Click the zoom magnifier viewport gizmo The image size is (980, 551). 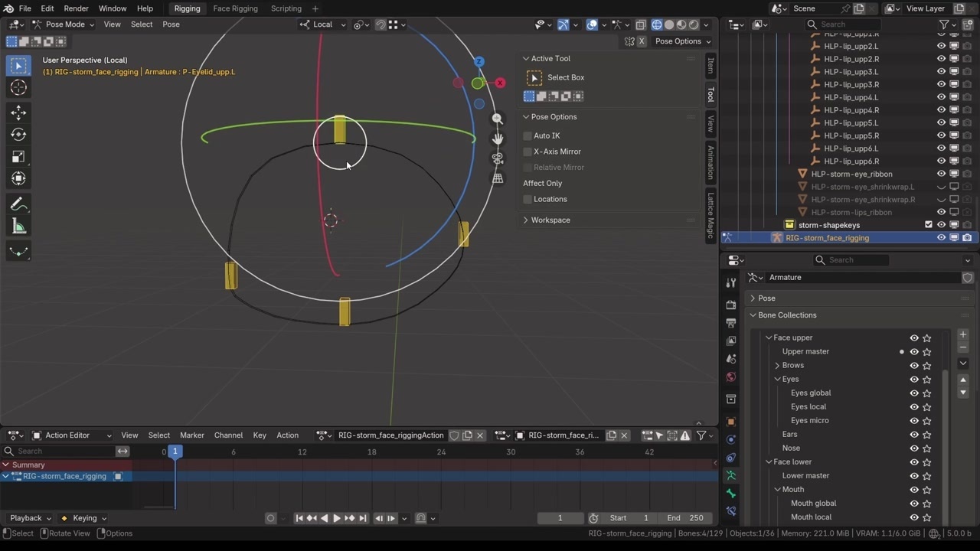coord(498,119)
